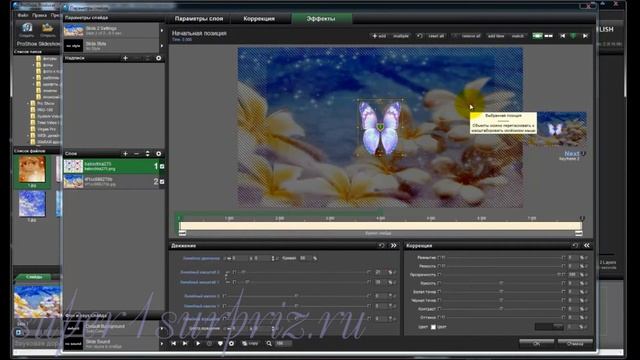Expand the Slide Style arrow
This screenshot has height=360, width=640.
[162, 46]
